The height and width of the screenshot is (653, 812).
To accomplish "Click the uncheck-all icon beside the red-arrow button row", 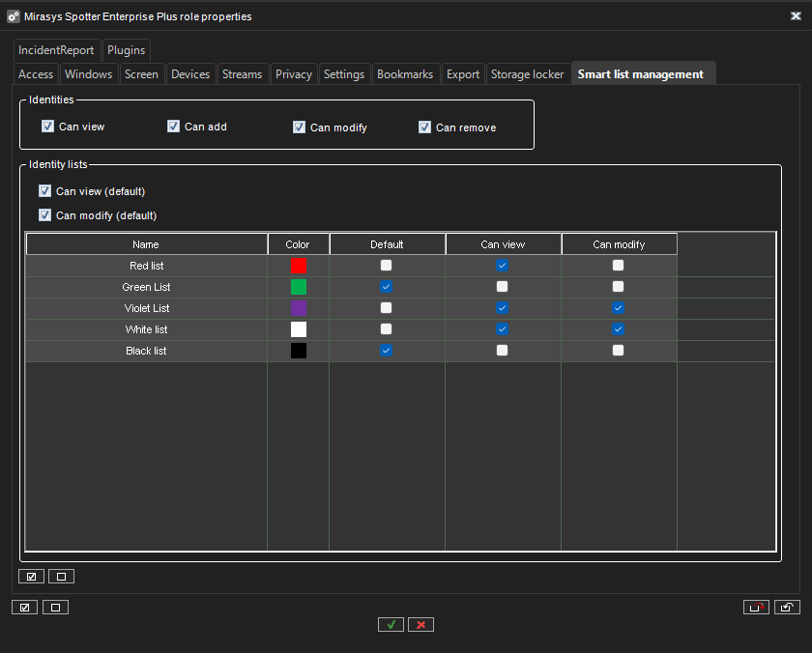I will [55, 608].
